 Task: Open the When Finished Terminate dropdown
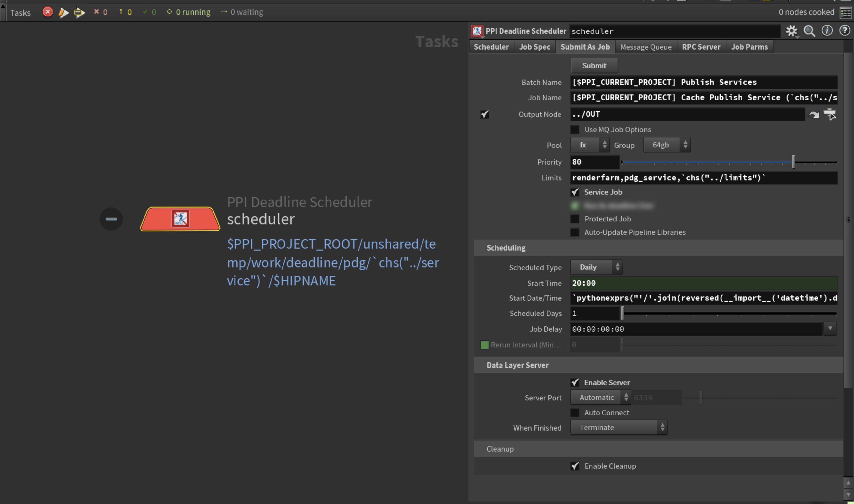coord(619,428)
